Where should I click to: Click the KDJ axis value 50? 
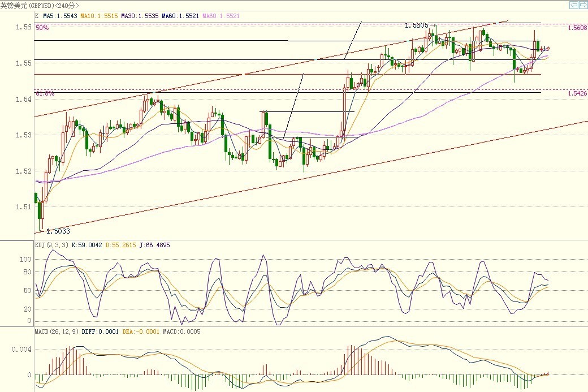[27, 290]
